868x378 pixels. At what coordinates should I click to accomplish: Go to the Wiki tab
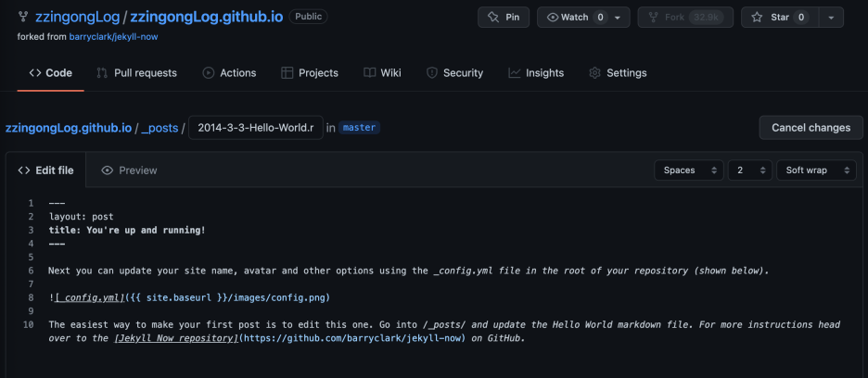coord(382,73)
